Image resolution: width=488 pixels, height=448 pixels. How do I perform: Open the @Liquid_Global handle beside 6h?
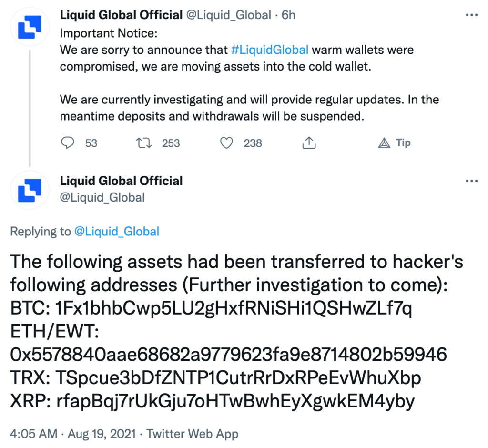click(x=228, y=15)
